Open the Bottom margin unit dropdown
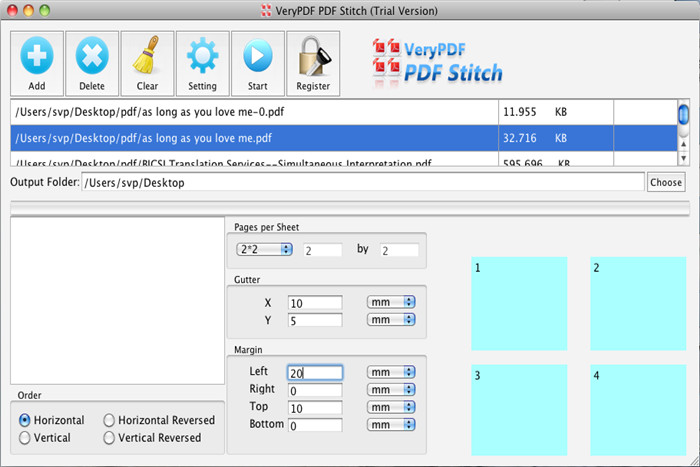This screenshot has width=700, height=467. (391, 425)
